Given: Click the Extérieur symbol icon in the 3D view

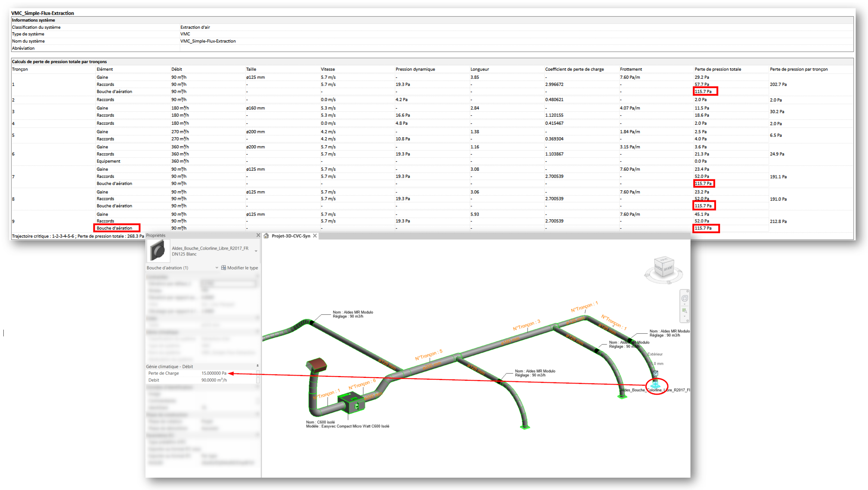Looking at the screenshot, I should 656,373.
